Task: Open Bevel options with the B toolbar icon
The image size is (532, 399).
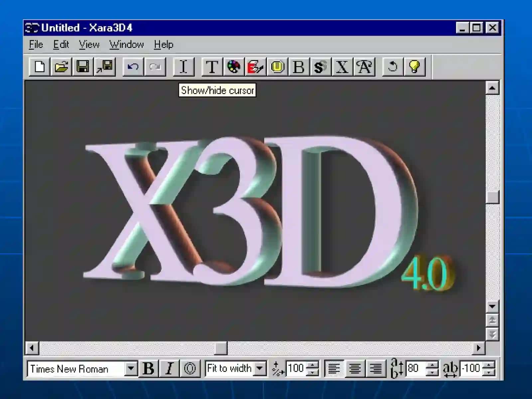Action: [299, 67]
